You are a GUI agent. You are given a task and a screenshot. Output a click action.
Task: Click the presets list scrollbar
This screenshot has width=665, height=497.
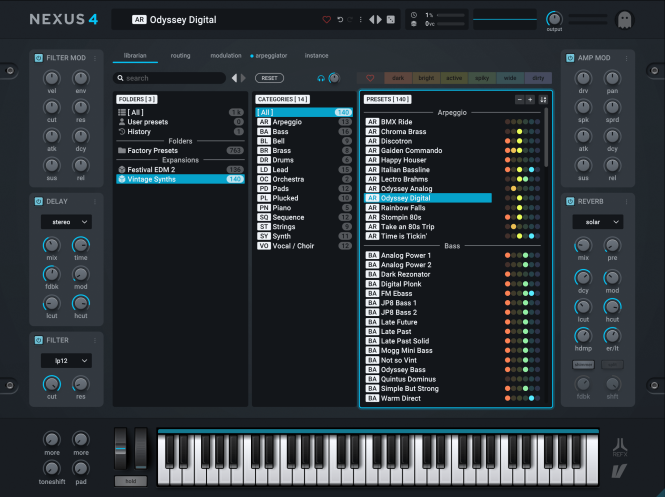(546, 137)
